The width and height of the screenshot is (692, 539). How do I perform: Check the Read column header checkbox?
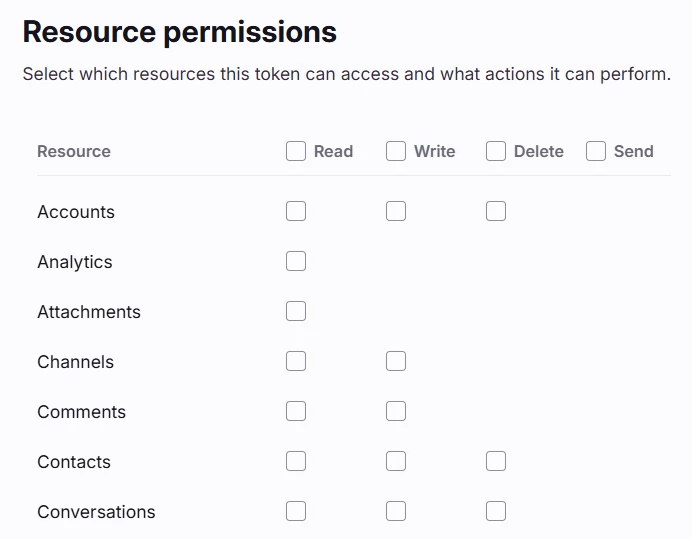click(x=296, y=151)
